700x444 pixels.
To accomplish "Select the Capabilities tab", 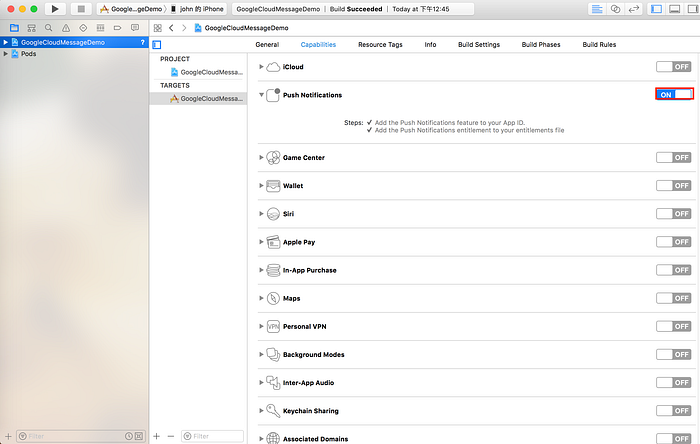I will tap(318, 45).
